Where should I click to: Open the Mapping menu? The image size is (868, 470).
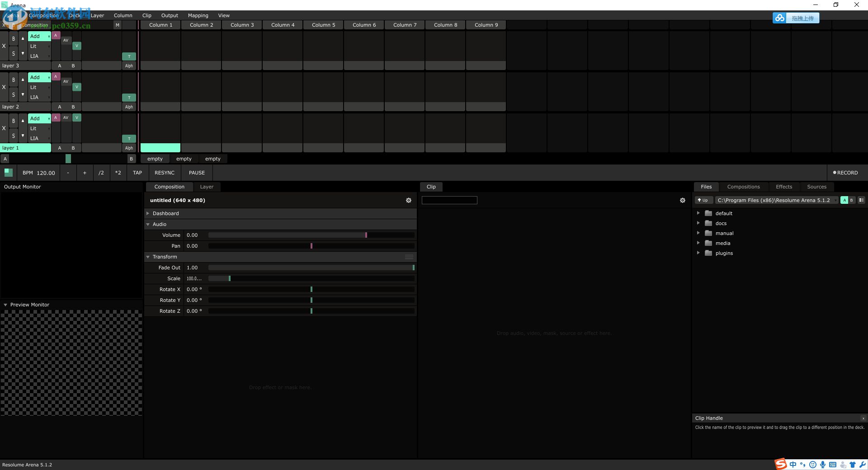coord(198,15)
